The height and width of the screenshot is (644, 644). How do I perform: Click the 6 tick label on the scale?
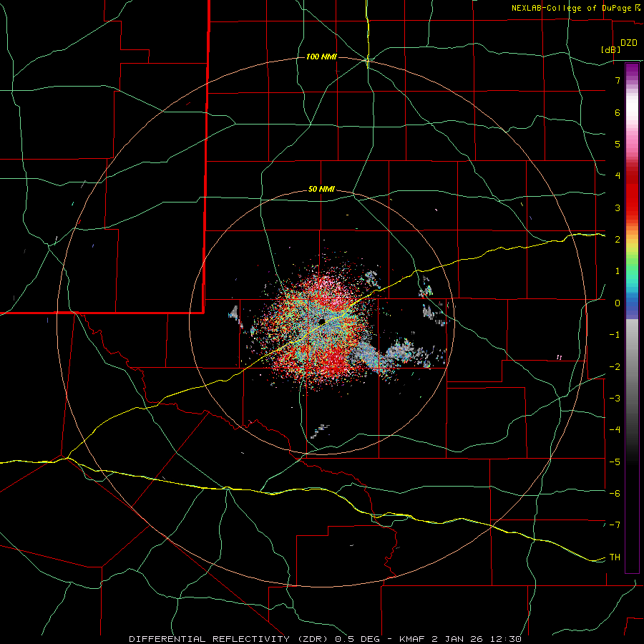tap(618, 112)
